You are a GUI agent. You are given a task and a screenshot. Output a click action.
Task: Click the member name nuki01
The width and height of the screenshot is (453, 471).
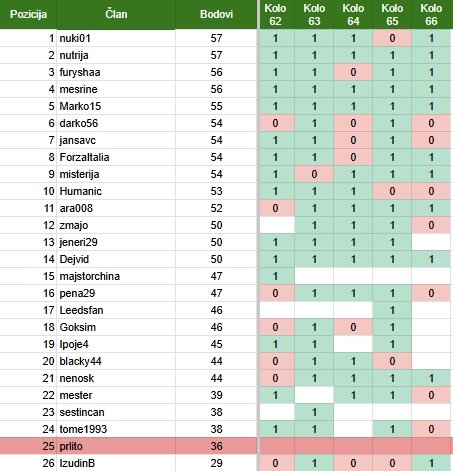[75, 38]
